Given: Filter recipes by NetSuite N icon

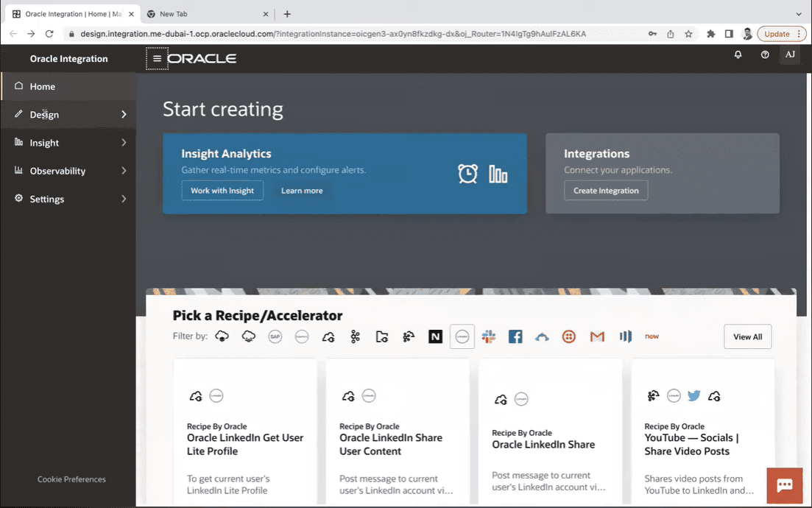Looking at the screenshot, I should 436,336.
